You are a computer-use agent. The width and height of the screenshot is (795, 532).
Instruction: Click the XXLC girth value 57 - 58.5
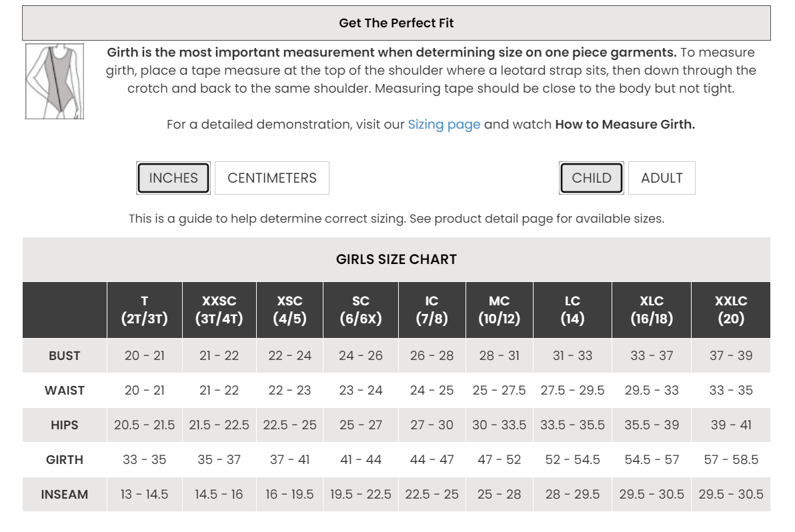[x=731, y=460]
